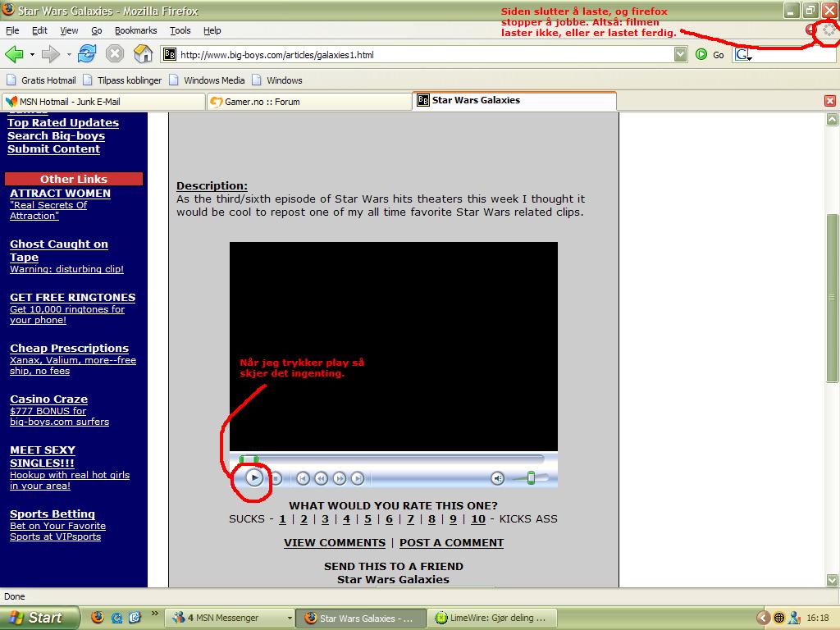Image resolution: width=840 pixels, height=630 pixels.
Task: Click POST A COMMENT link
Action: point(452,543)
